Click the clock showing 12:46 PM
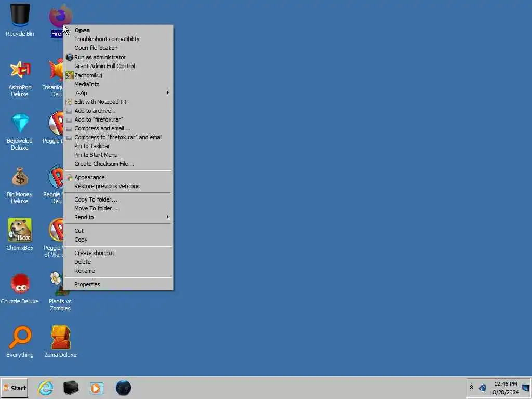 coord(506,384)
